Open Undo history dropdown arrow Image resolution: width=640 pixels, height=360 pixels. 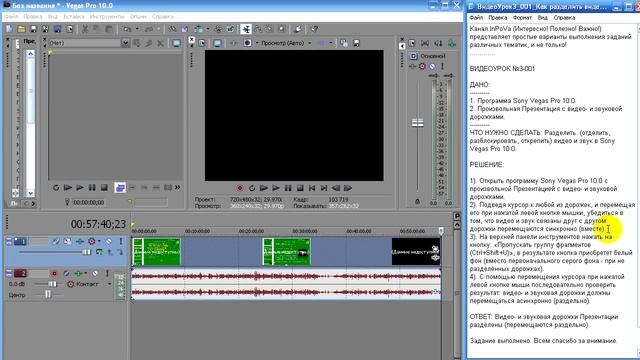coord(137,29)
